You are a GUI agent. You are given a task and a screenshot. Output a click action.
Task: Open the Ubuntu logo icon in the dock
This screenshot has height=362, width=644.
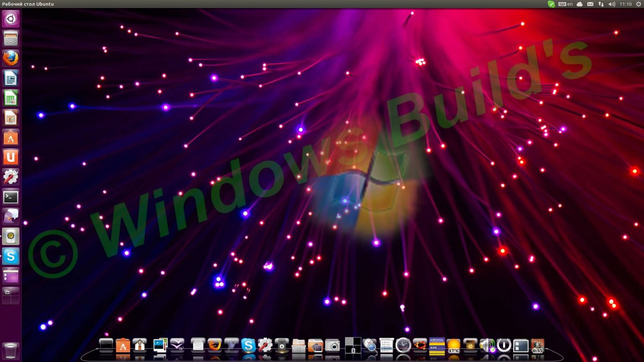420,346
